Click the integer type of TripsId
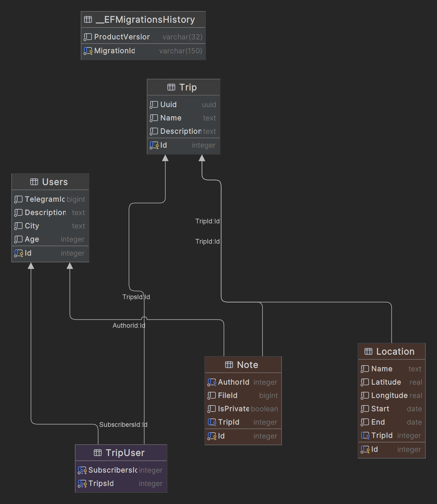 (151, 483)
